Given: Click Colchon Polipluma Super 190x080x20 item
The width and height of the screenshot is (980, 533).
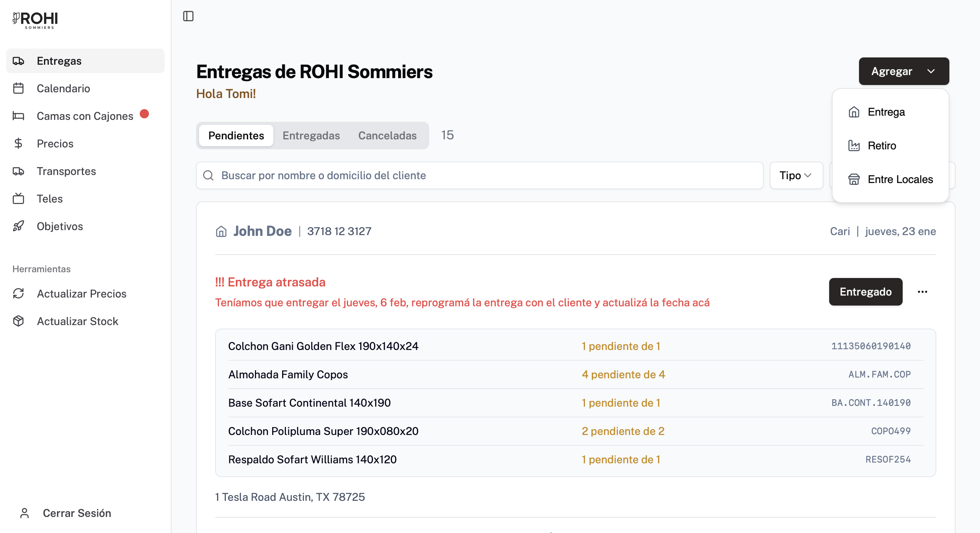Looking at the screenshot, I should 323,431.
